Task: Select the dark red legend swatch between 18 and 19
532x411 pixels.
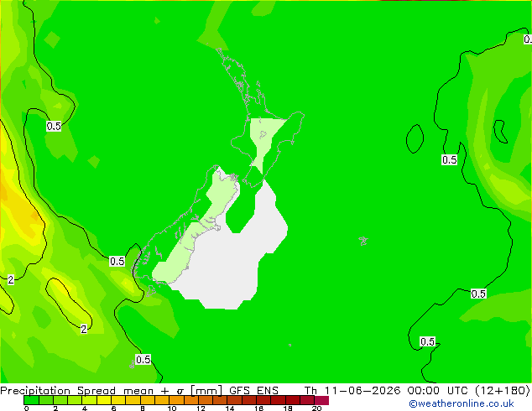Action: 293,400
